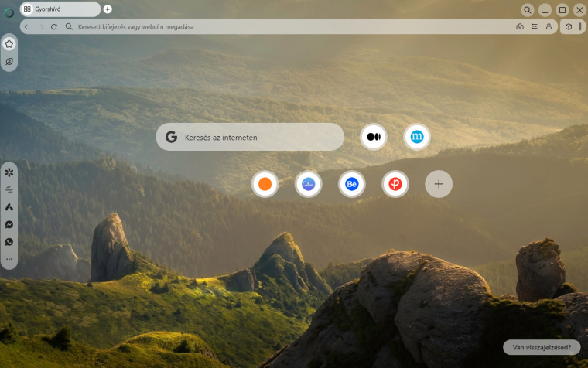The width and height of the screenshot is (588, 368).
Task: Maximize the browser window
Action: 562,10
